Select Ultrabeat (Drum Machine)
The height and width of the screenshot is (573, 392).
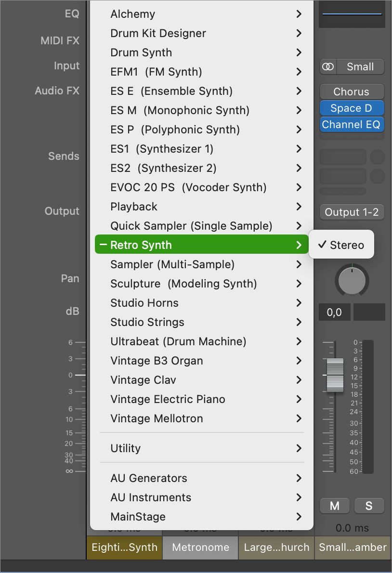tap(202, 341)
